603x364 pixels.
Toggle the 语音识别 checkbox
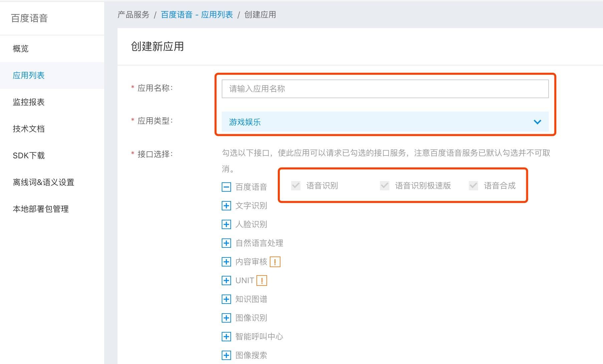coord(296,186)
